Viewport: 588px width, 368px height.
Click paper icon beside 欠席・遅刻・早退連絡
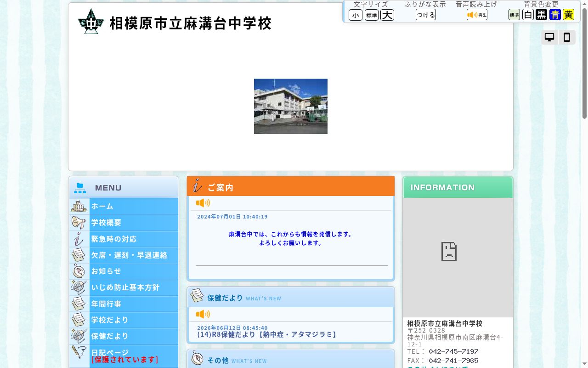click(x=79, y=255)
